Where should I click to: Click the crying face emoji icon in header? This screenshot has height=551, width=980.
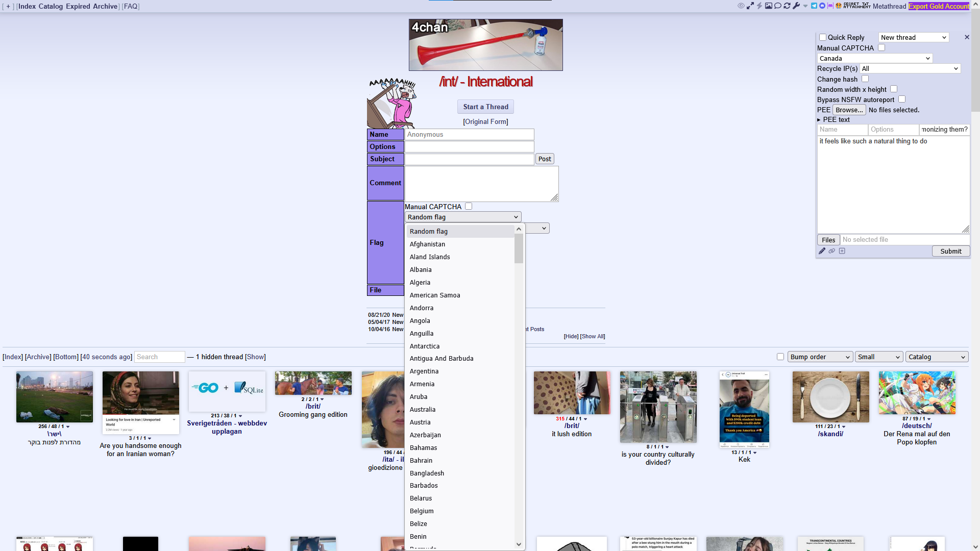coord(839,6)
